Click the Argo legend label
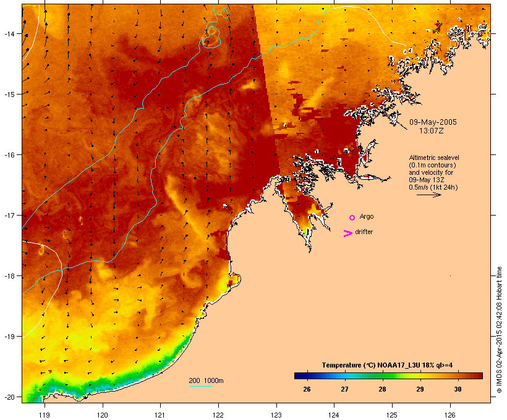Viewport: 507px width, 420px height. (x=367, y=216)
